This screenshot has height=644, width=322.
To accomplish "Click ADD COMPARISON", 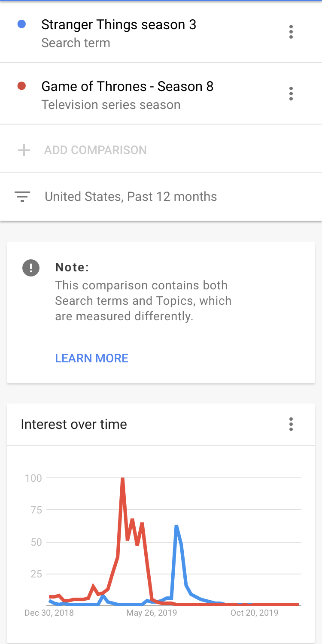I will (x=95, y=150).
